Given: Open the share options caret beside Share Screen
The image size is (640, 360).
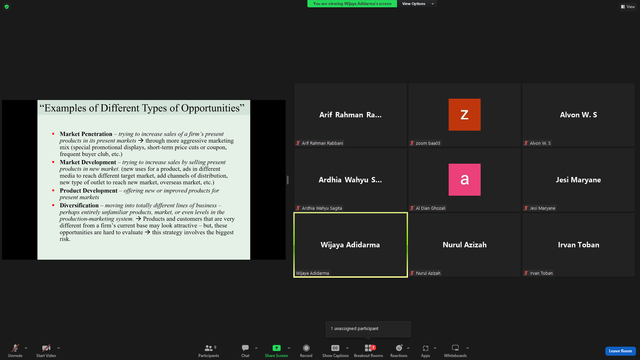Looking at the screenshot, I should coord(289,348).
